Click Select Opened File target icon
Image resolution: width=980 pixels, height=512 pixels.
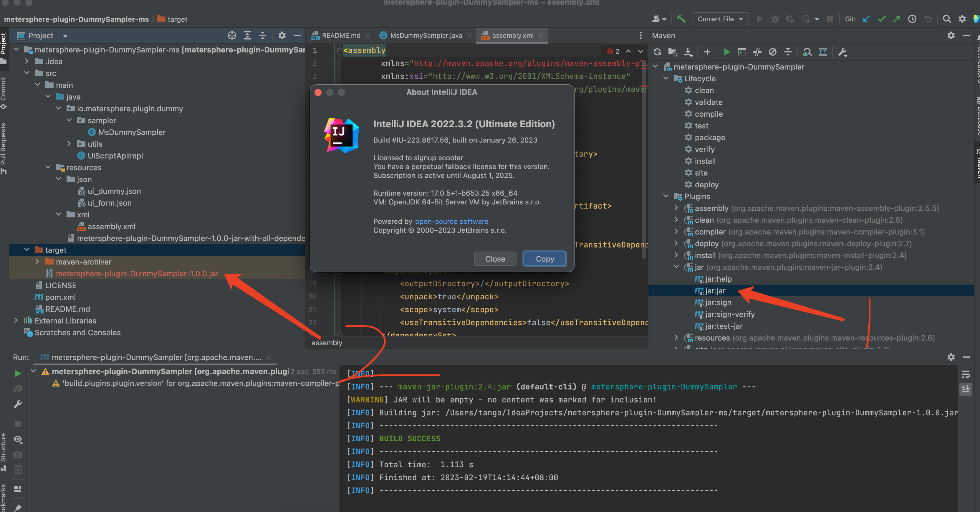(232, 35)
